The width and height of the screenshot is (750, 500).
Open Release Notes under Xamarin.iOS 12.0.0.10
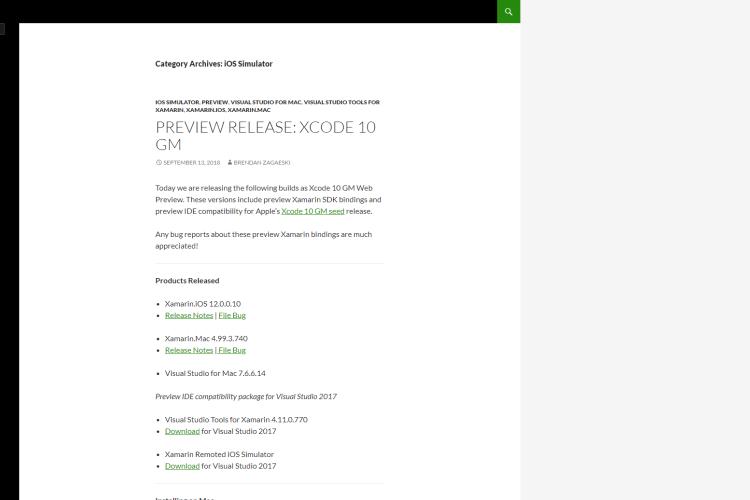[189, 315]
